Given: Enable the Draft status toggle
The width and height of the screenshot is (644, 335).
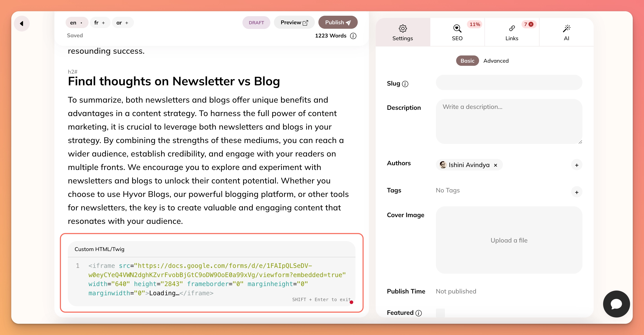Looking at the screenshot, I should point(256,22).
